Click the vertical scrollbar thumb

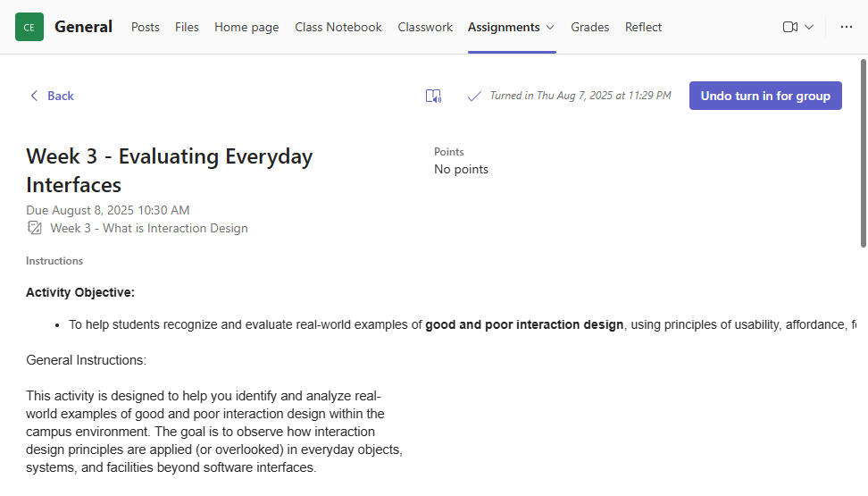pyautogui.click(x=863, y=152)
